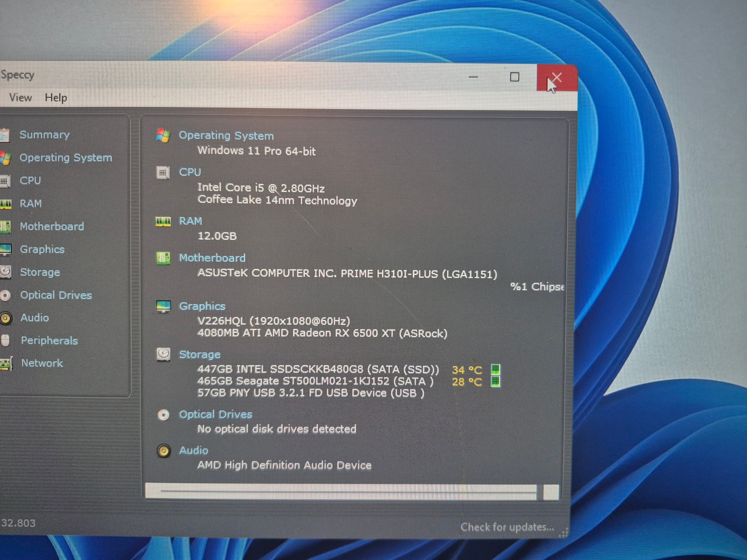Click the Network card icon in sidebar
Viewport: 747px width, 560px height.
[6, 363]
